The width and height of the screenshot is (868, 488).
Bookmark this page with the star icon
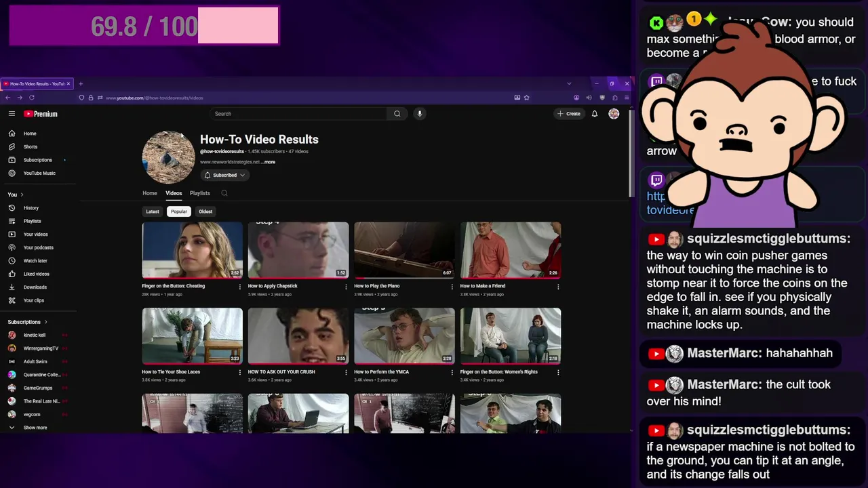pyautogui.click(x=526, y=98)
